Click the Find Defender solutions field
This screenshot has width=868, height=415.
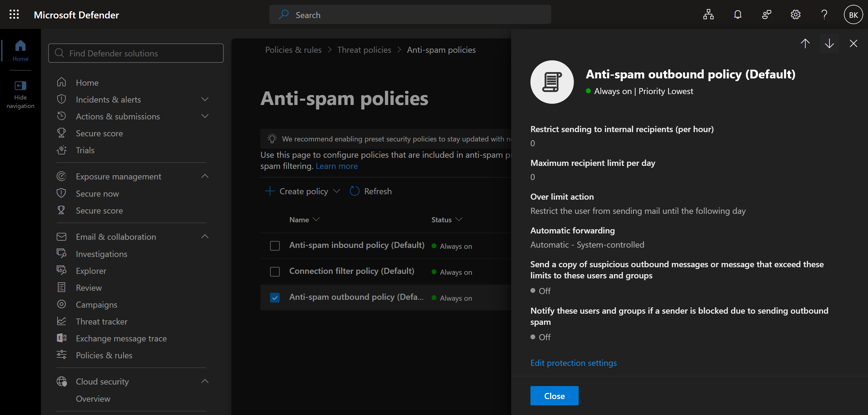(135, 53)
